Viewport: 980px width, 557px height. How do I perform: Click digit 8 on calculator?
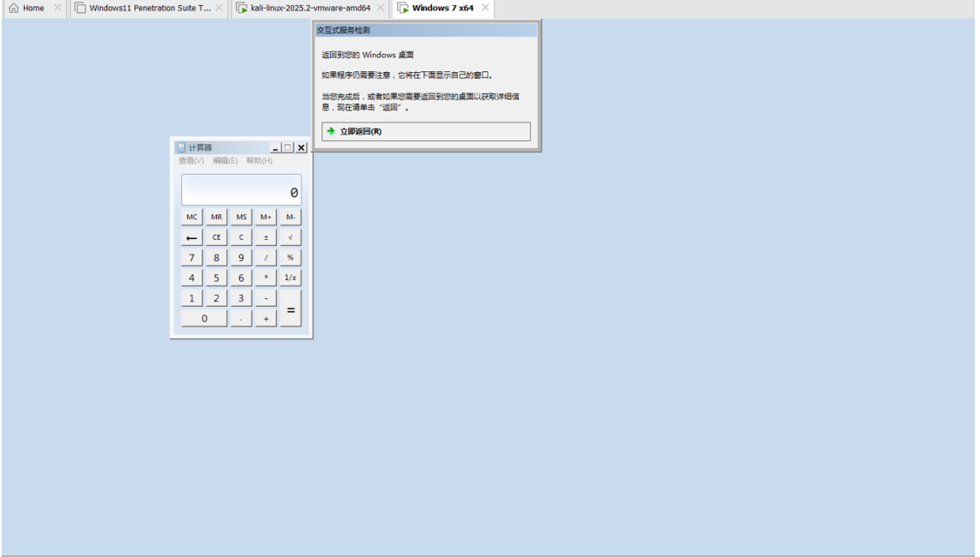[216, 257]
